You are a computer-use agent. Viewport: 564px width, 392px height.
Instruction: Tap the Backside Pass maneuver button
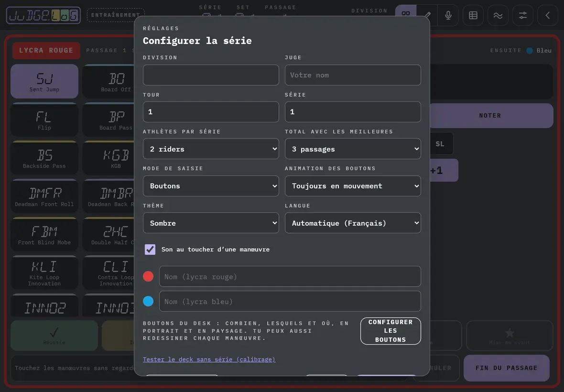(44, 158)
